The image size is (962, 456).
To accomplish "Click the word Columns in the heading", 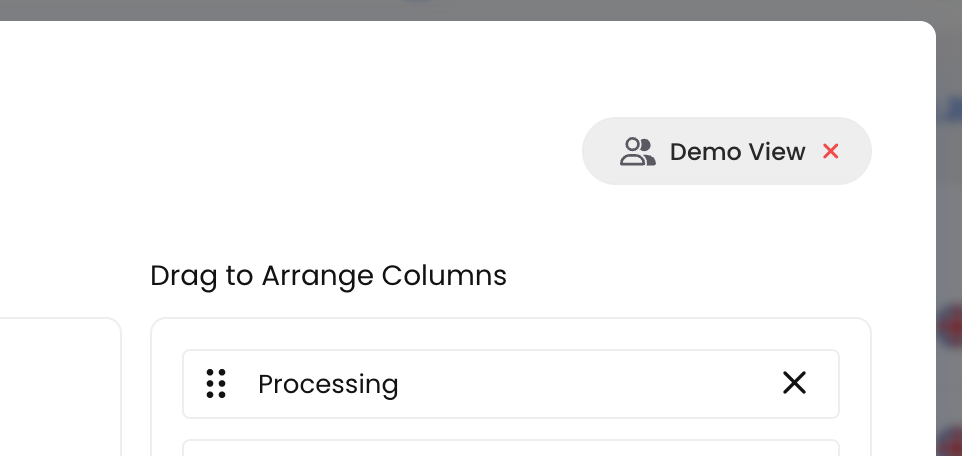I will (444, 276).
